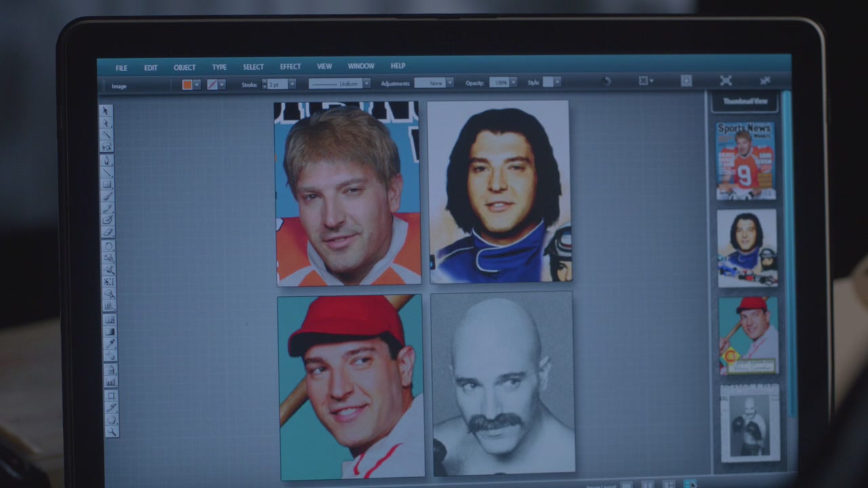Click the stroke weight stepper arrows
The height and width of the screenshot is (488, 868).
pyautogui.click(x=264, y=84)
